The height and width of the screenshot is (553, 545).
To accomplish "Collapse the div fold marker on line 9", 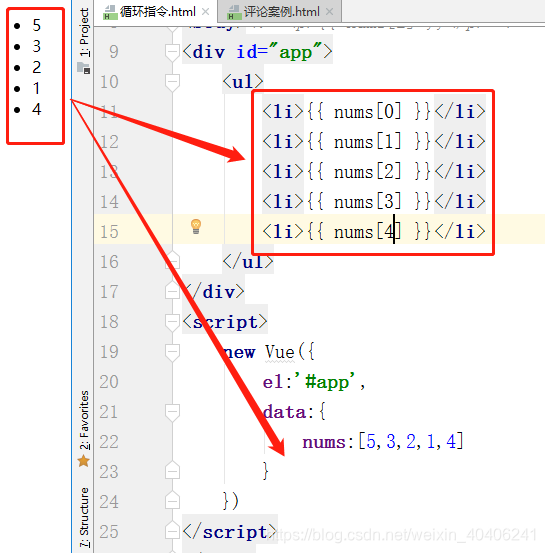I will click(x=172, y=53).
